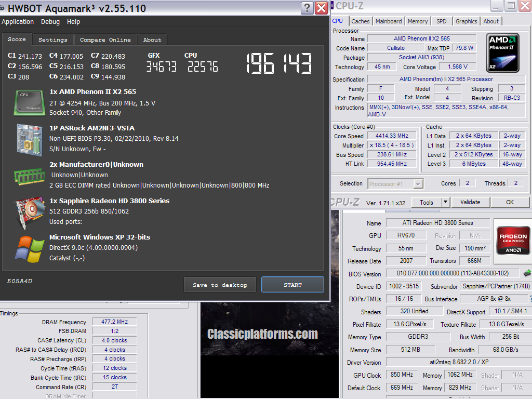Click the Windows XP logo icon

pyautogui.click(x=29, y=249)
